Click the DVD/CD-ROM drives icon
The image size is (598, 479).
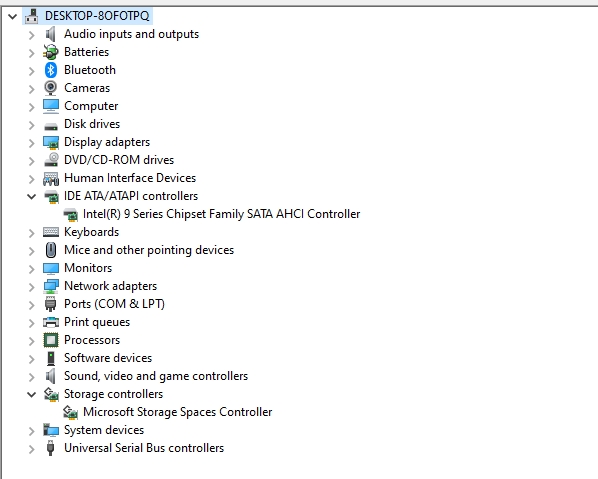point(51,160)
